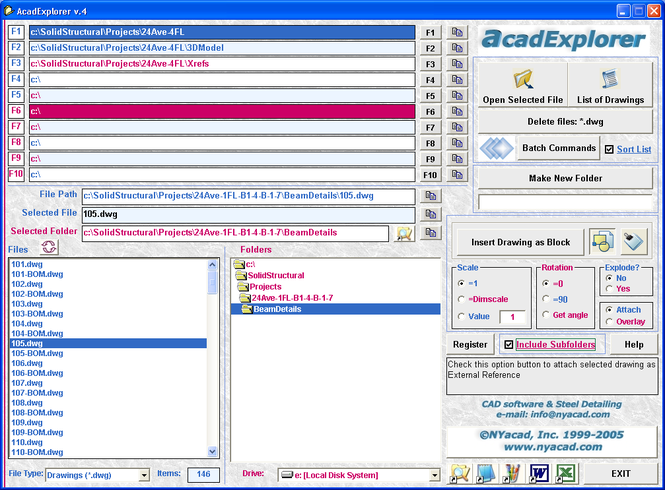The width and height of the screenshot is (665, 490).
Task: Select the Projects folder in the tree
Action: pyautogui.click(x=265, y=286)
